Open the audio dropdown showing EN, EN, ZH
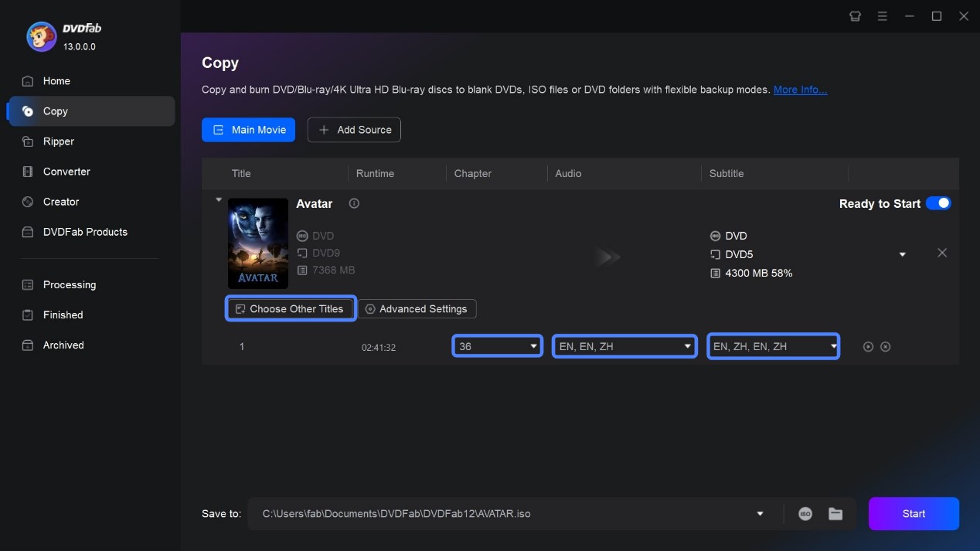980x551 pixels. pos(687,346)
